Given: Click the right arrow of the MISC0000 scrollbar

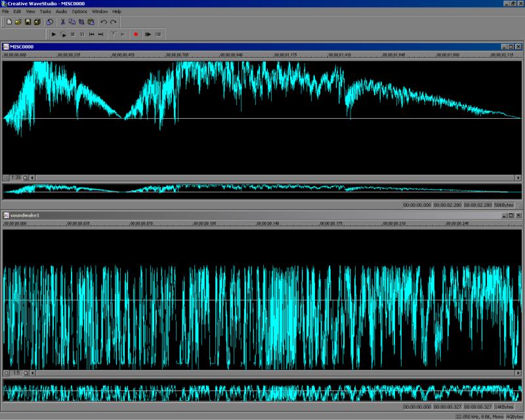Looking at the screenshot, I should 518,178.
